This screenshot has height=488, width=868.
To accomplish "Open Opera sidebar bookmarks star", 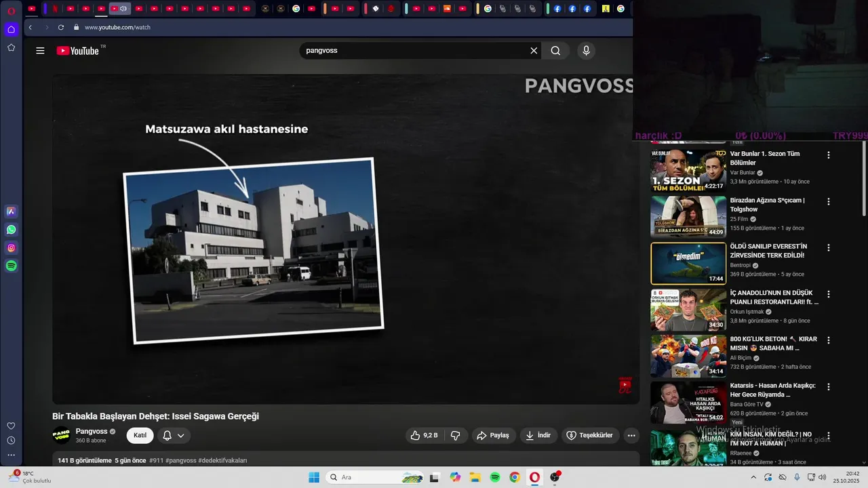I will [x=11, y=47].
